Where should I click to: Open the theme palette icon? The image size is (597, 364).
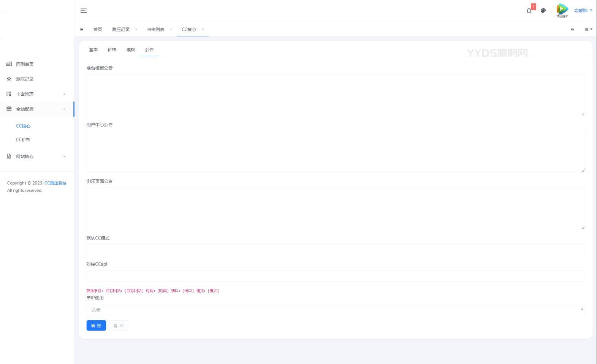(x=543, y=11)
